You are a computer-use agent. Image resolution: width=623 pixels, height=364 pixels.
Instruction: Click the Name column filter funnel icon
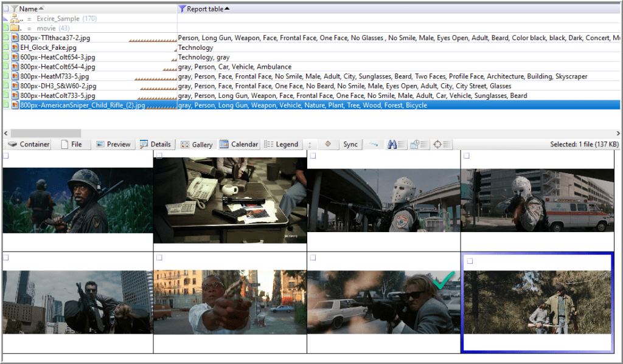click(14, 9)
